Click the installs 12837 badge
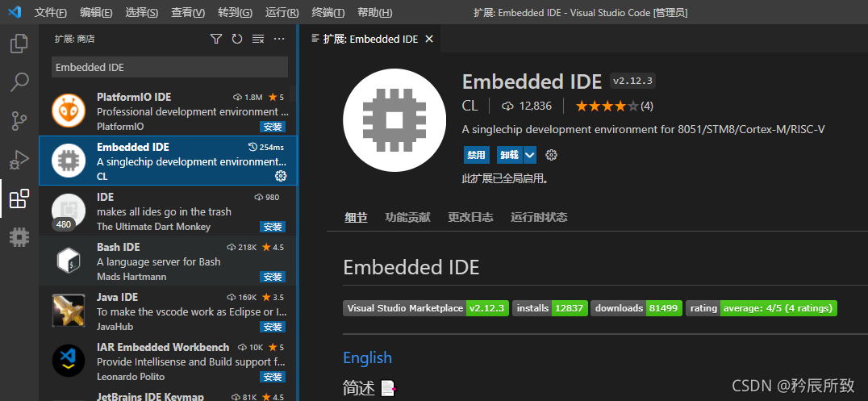868x401 pixels. pos(549,308)
